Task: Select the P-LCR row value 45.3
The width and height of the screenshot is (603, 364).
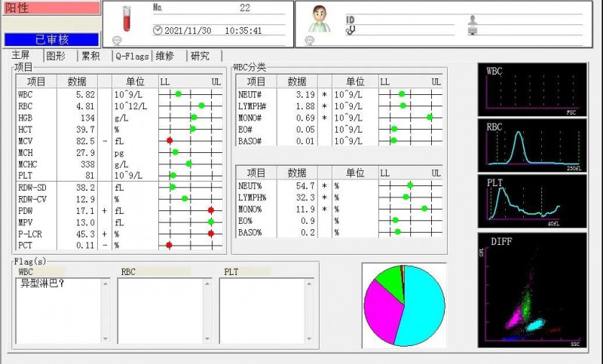Action: point(85,234)
